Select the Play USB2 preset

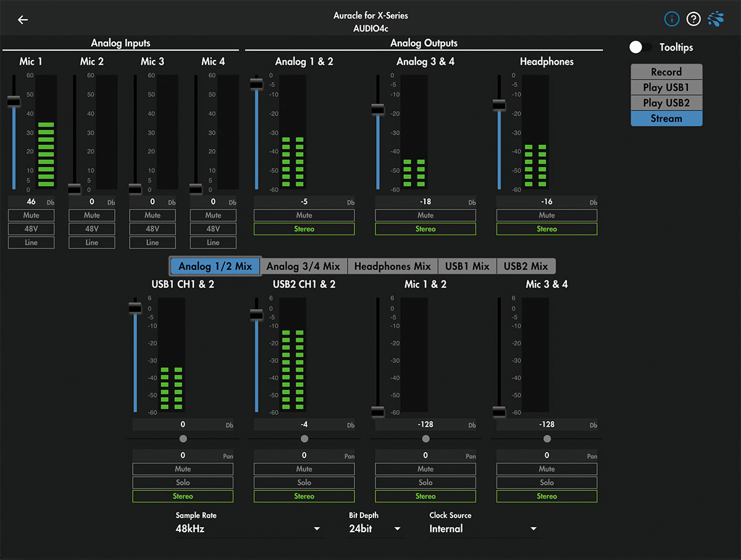[x=666, y=102]
